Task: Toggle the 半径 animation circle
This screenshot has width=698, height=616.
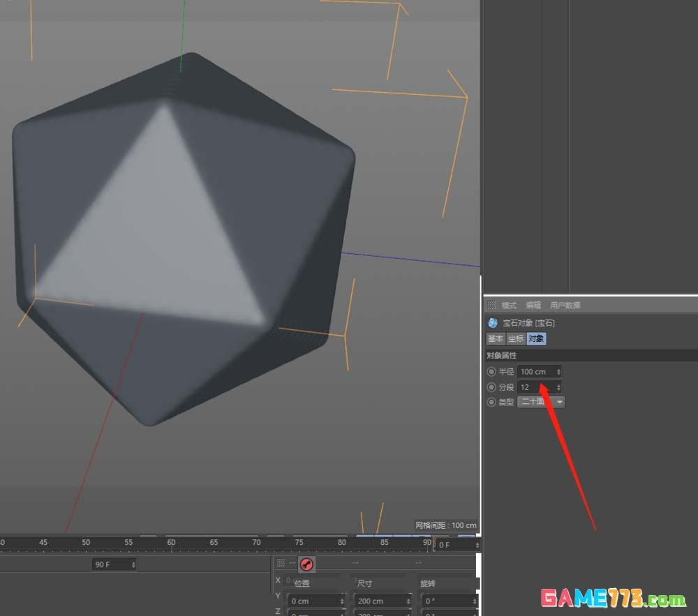Action: point(491,372)
